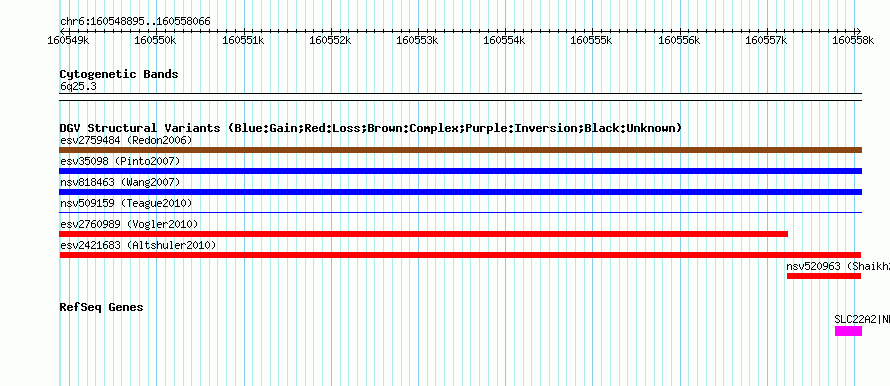Screen dimensions: 890x386
Task: Click the red esv2760989 Vogler2010 loss bar
Action: (423, 234)
